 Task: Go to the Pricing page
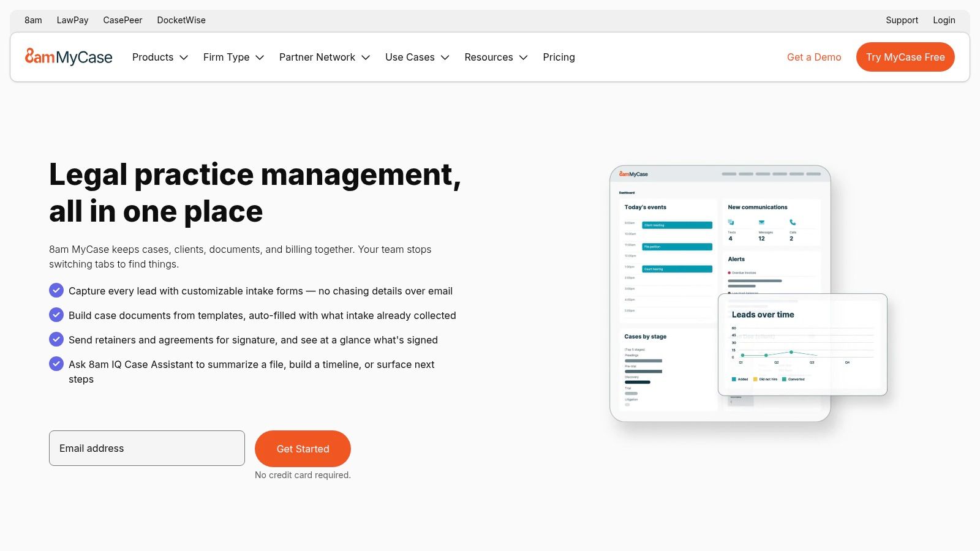coord(559,57)
